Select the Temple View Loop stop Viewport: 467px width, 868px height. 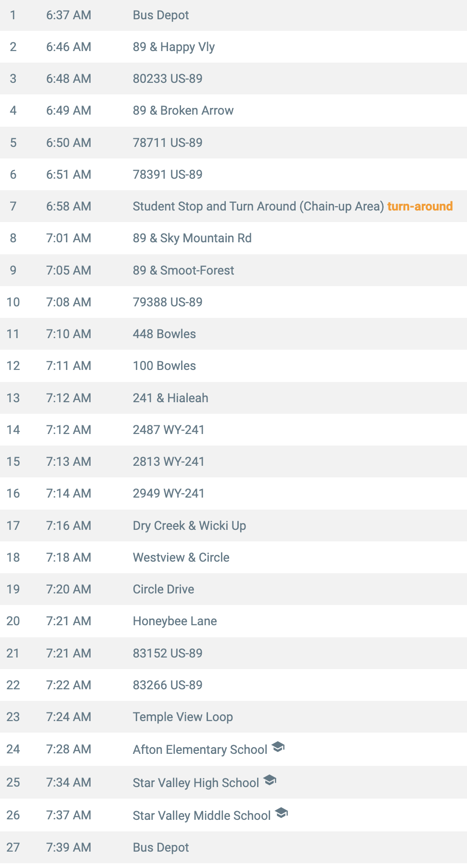coord(233,717)
